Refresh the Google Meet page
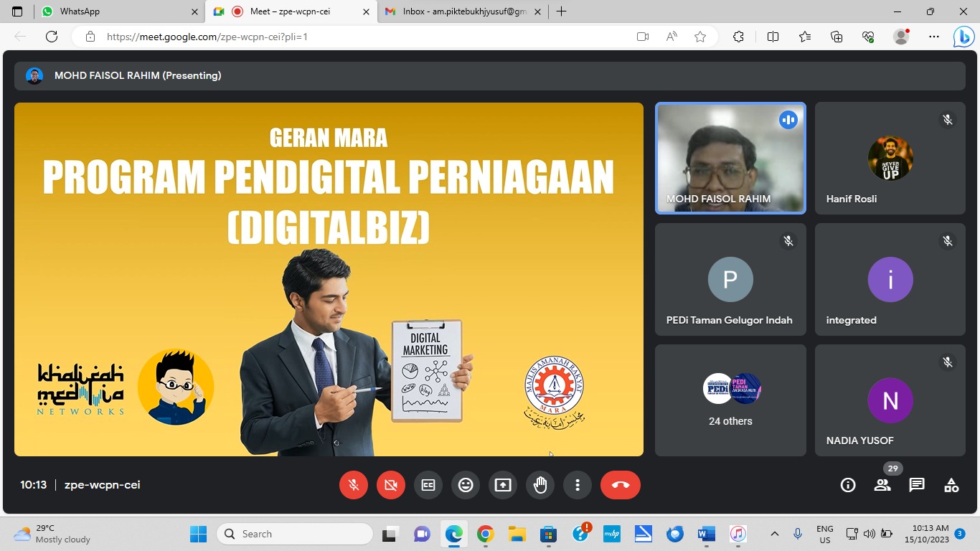980x551 pixels. [52, 37]
